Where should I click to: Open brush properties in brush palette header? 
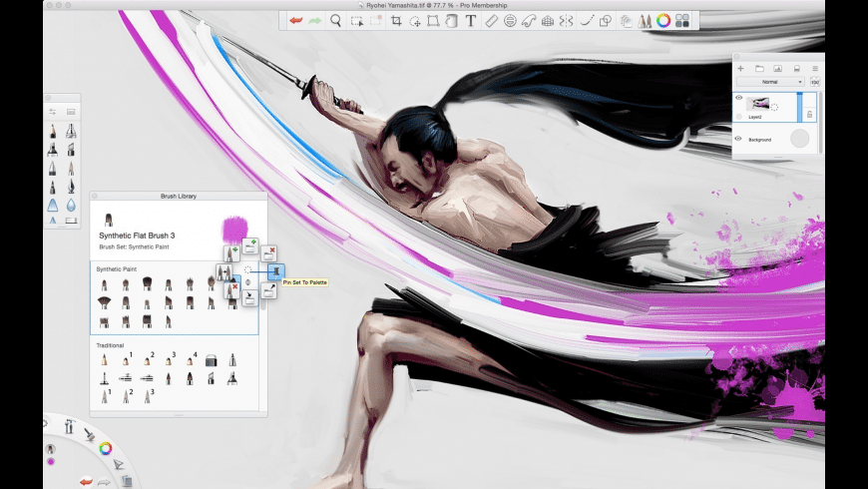[x=53, y=111]
